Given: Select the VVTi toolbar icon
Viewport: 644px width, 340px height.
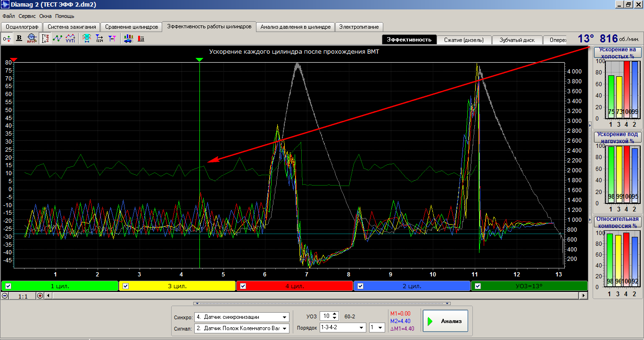Looking at the screenshot, I should 70,39.
